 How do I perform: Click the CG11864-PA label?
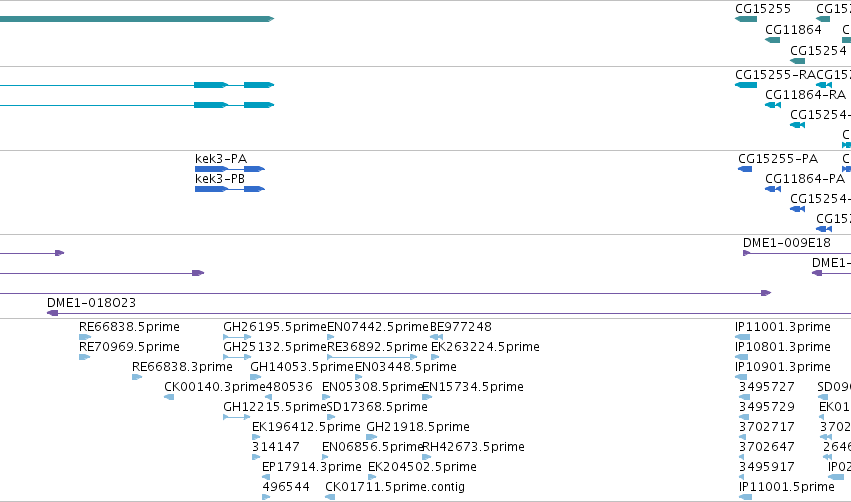(x=805, y=179)
